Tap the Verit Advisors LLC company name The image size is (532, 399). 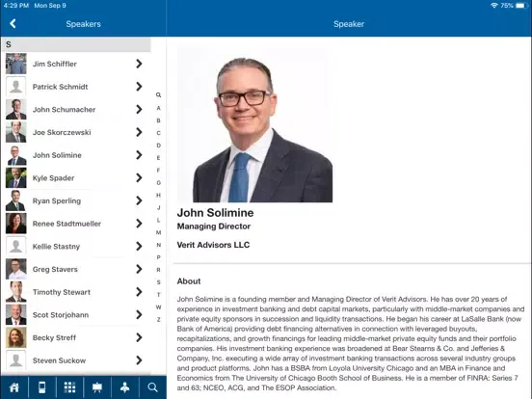point(213,245)
